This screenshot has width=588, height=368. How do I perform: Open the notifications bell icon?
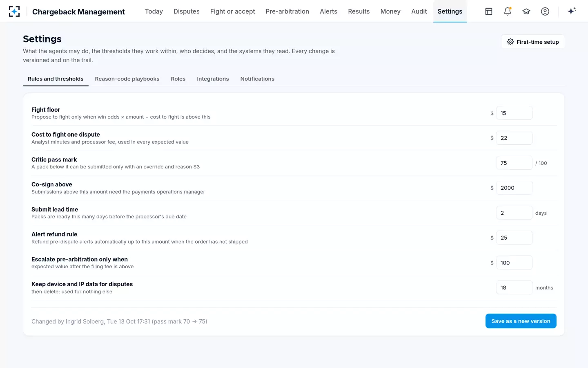(508, 11)
